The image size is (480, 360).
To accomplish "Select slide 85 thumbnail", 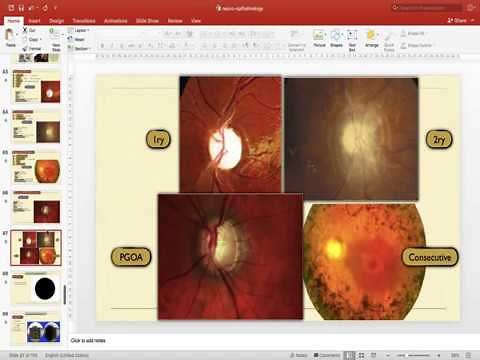I will tap(37, 167).
